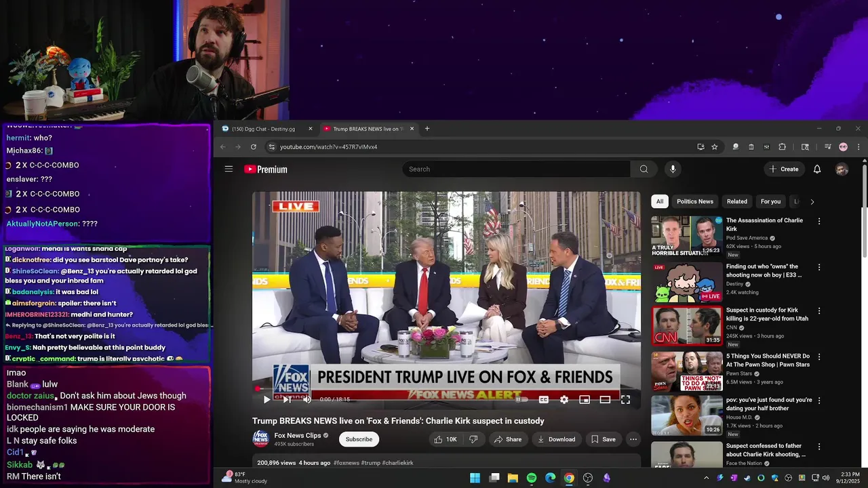Close the Trump BREAKS NEWS browser tab
Screen dimensions: 868x488
(x=412, y=129)
